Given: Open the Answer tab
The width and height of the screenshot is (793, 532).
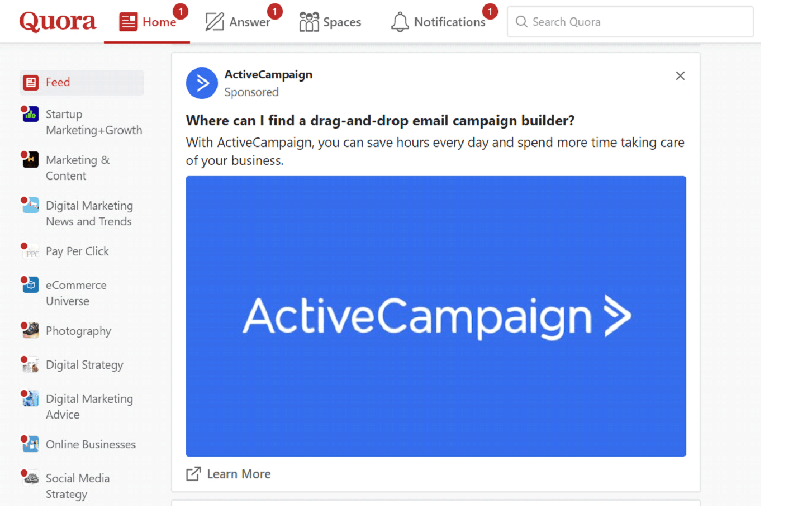Looking at the screenshot, I should pos(238,22).
